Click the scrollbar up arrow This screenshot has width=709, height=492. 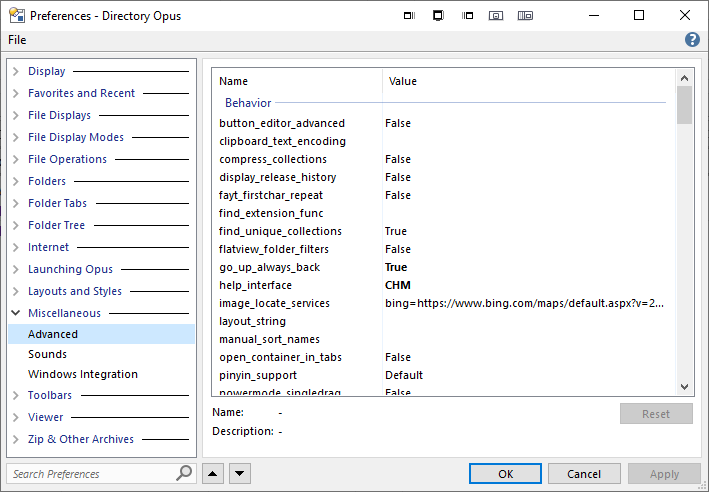tap(684, 78)
